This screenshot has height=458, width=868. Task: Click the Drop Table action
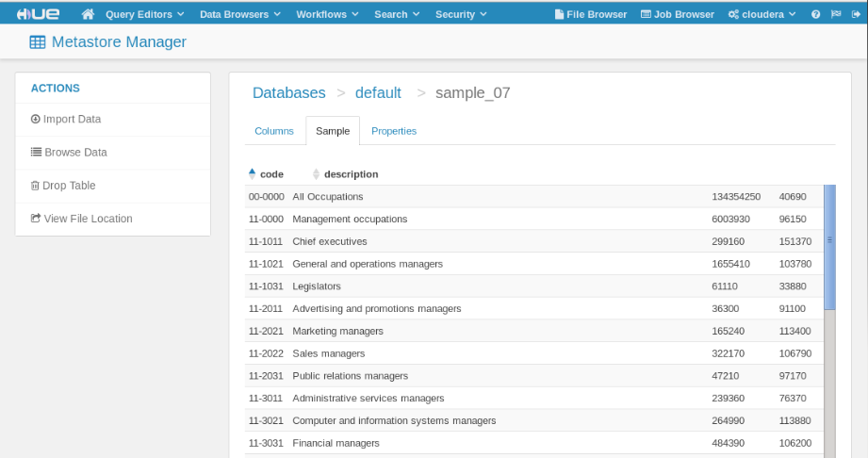pyautogui.click(x=63, y=186)
